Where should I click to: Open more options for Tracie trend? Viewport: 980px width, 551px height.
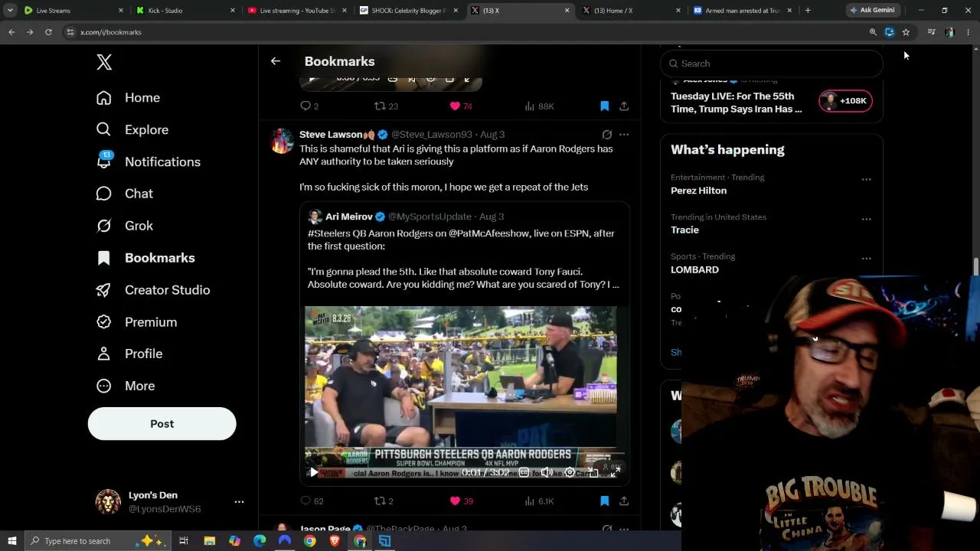click(x=866, y=219)
